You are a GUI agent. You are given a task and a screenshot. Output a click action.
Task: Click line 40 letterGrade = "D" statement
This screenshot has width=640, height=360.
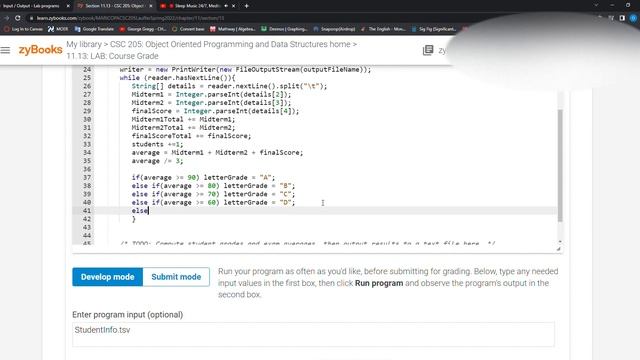(x=259, y=202)
